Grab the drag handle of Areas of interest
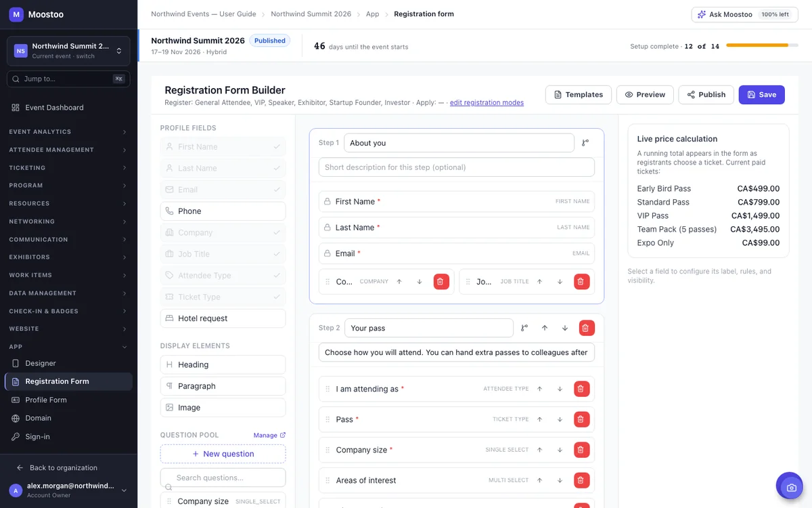812x508 pixels. click(x=328, y=480)
